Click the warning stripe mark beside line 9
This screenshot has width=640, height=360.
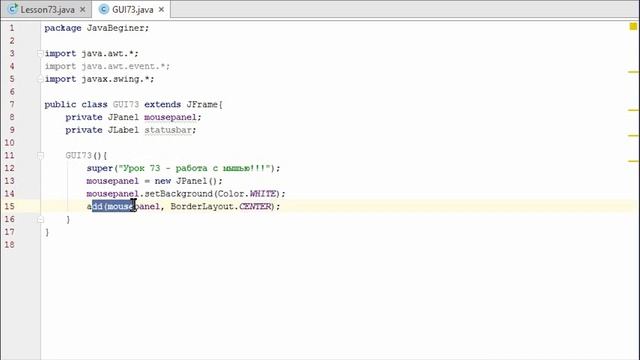633,136
